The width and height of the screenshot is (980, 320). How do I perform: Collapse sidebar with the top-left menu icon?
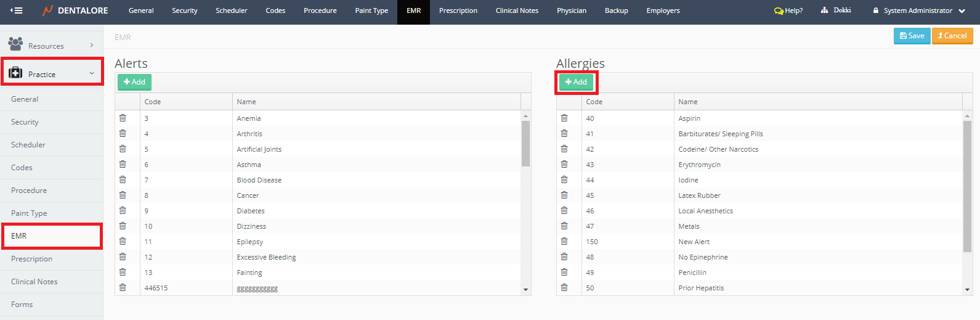17,10
